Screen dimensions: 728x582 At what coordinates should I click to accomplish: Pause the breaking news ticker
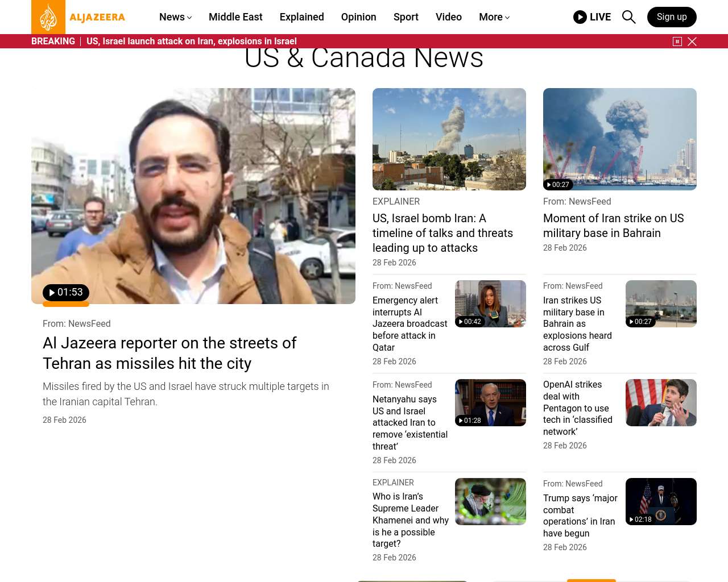[677, 41]
